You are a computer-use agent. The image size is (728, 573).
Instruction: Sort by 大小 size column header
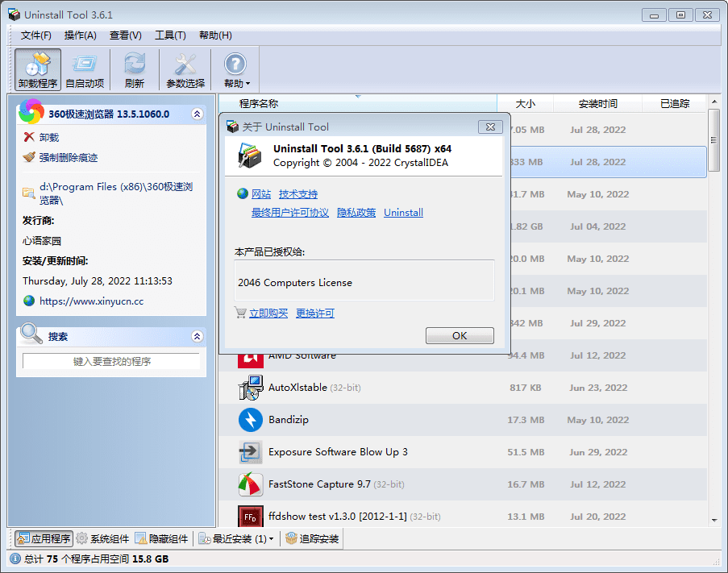(x=525, y=103)
